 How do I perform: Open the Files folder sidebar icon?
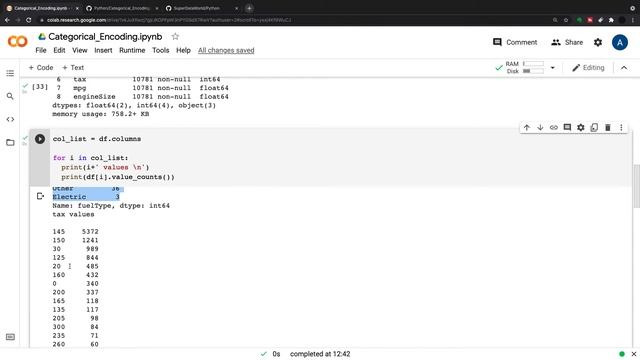tap(10, 142)
